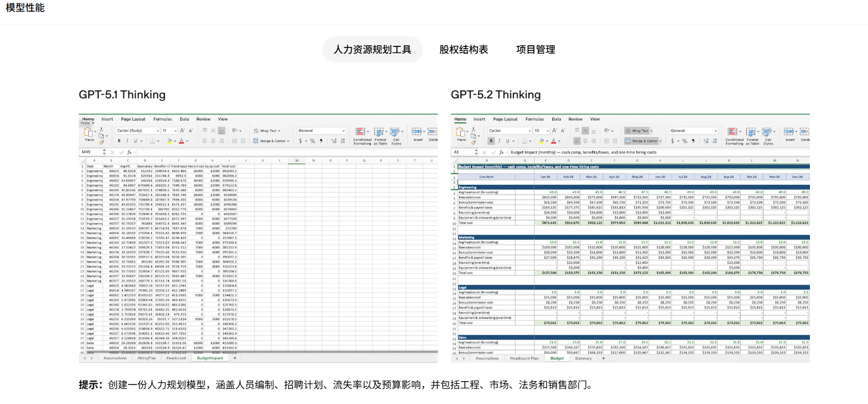The image size is (868, 404).
Task: Select the red Font Color swatch
Action: (554, 141)
